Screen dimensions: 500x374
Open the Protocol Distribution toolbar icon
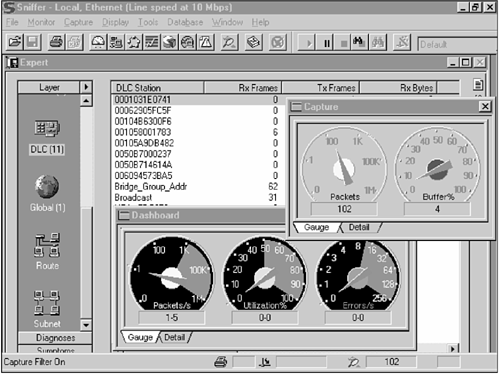coord(188,42)
